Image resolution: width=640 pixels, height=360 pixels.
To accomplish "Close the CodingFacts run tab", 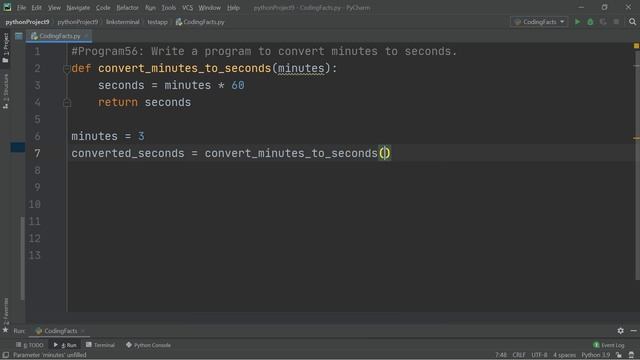I will [83, 331].
